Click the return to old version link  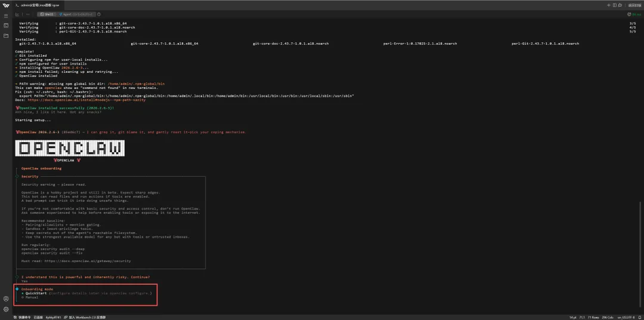634,5
